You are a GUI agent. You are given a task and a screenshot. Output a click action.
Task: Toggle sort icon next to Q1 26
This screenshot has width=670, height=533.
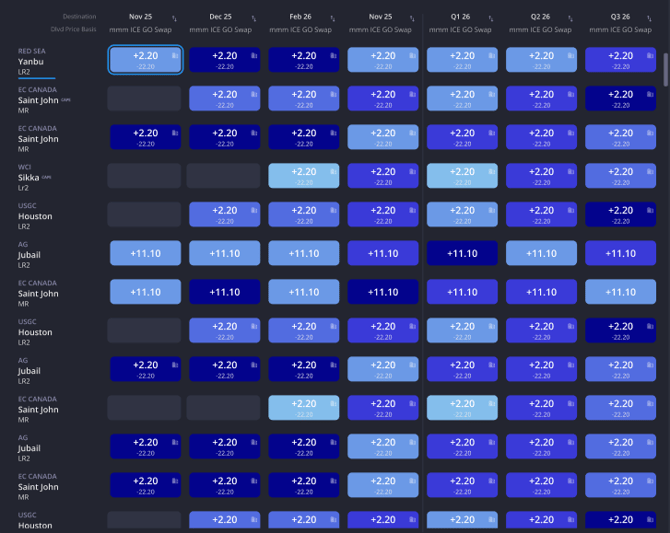(492, 18)
